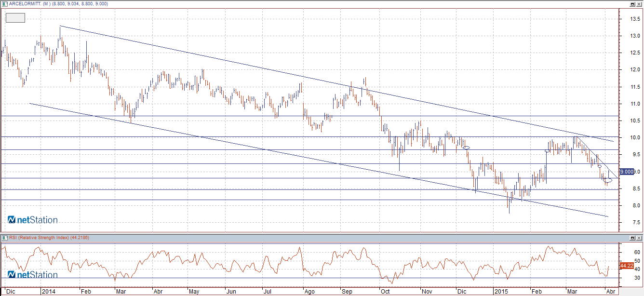644x296 pixels.
Task: Click the Sep label on the time axis
Action: pos(346,292)
